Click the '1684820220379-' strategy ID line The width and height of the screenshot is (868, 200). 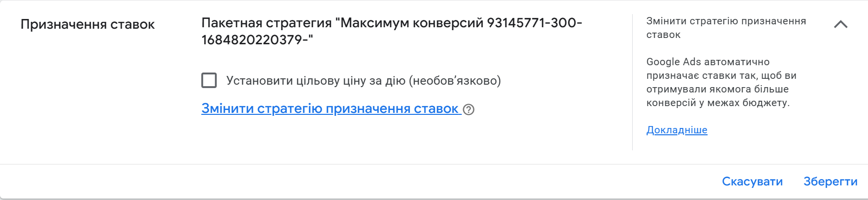point(257,40)
